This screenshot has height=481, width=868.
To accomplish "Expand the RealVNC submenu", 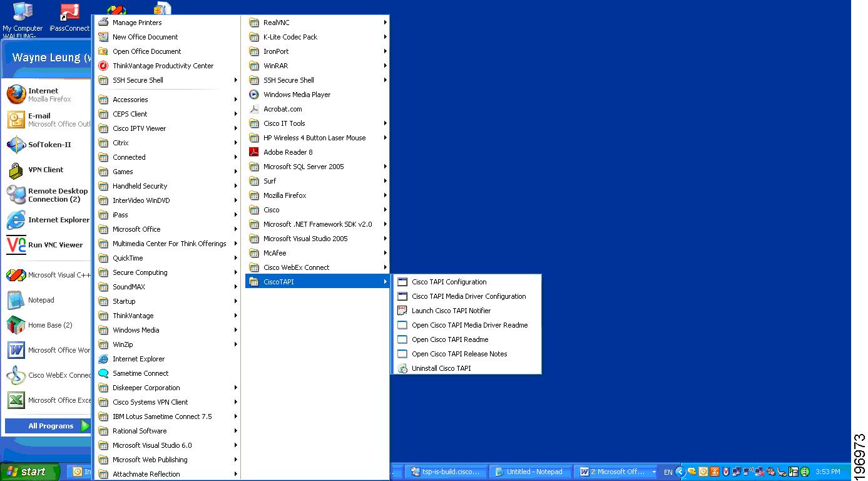I will point(317,23).
